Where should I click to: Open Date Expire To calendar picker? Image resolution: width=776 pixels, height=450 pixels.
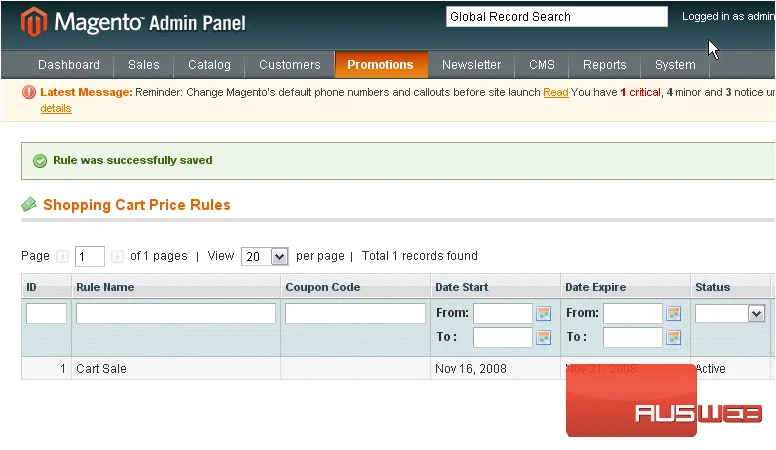pyautogui.click(x=674, y=338)
